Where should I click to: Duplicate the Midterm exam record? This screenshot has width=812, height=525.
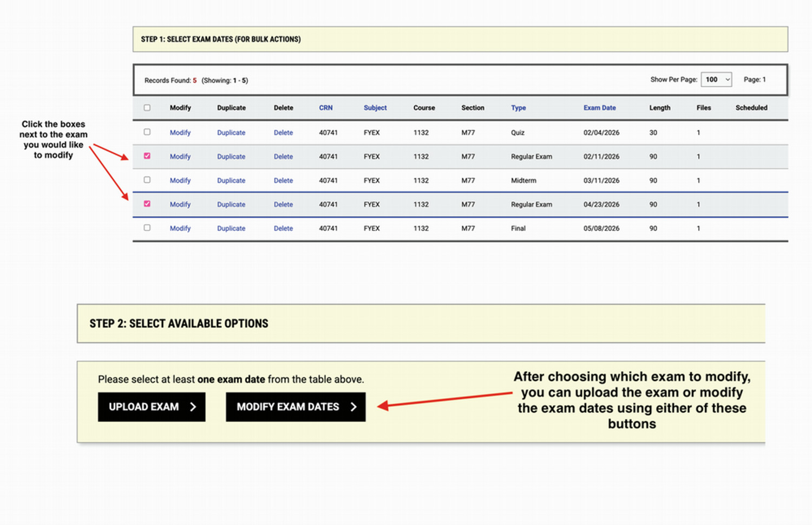(x=231, y=180)
